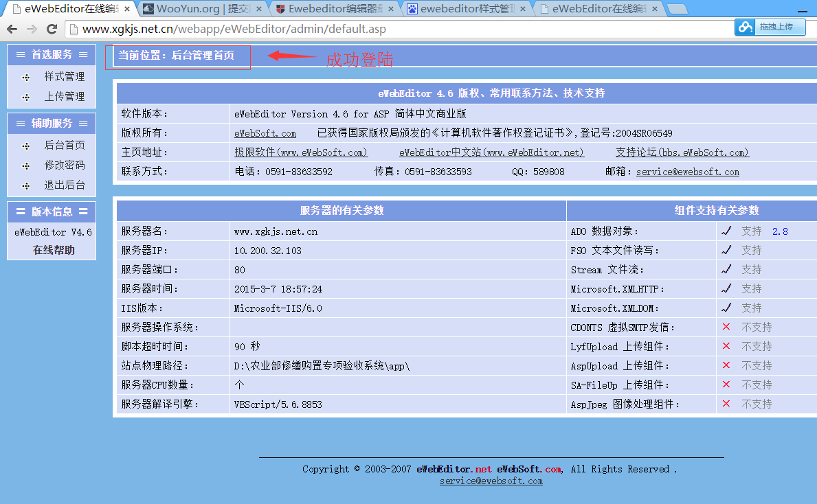Click red X in CDONTS row
817x504 pixels.
726,327
